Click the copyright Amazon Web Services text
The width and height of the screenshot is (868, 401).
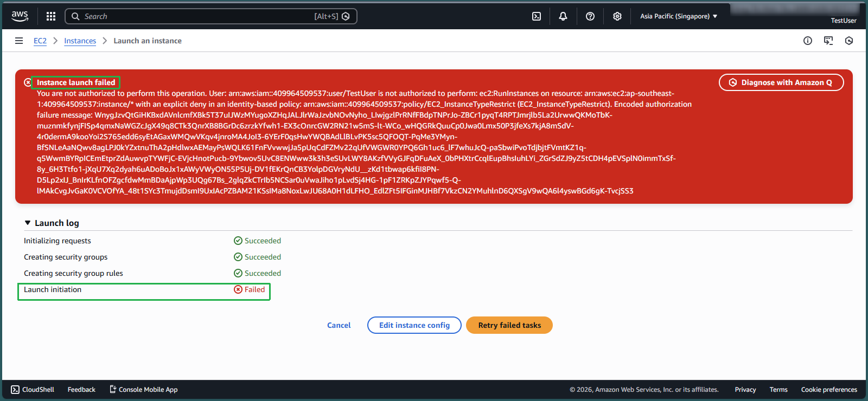(x=644, y=390)
